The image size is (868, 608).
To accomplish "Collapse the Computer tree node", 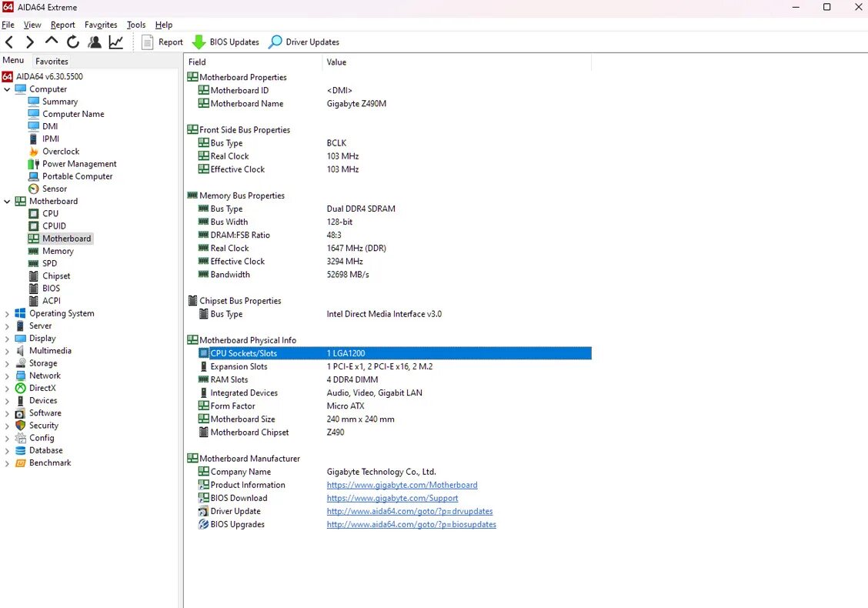I will pos(7,89).
